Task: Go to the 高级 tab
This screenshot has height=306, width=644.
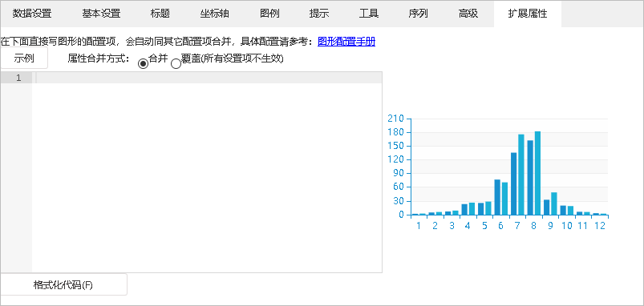Action: [x=468, y=14]
